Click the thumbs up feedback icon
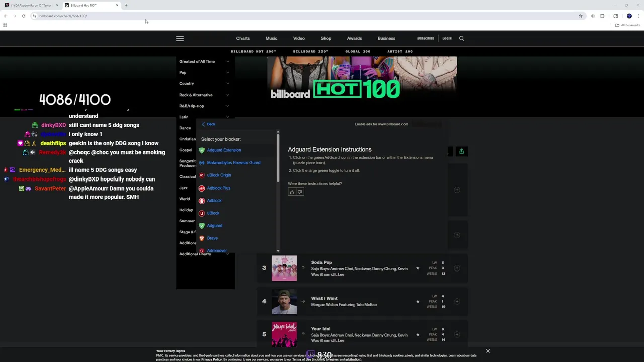Image resolution: width=644 pixels, height=362 pixels. (x=292, y=192)
